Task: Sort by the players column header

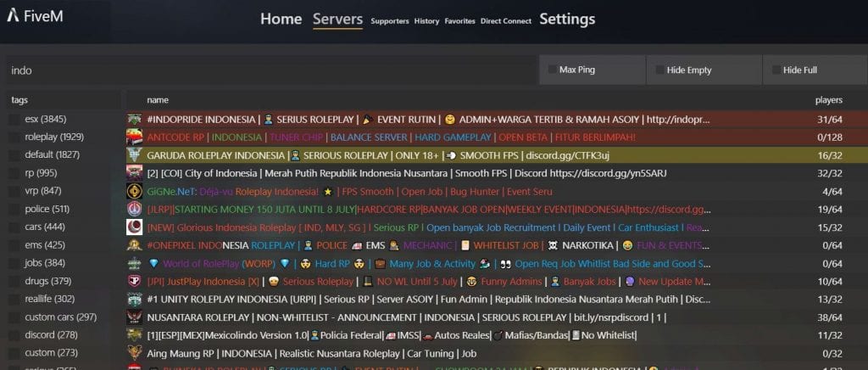Action: (829, 100)
